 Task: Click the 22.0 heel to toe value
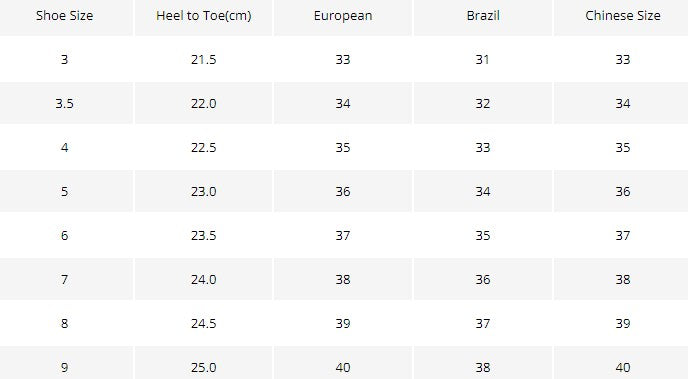pos(204,104)
